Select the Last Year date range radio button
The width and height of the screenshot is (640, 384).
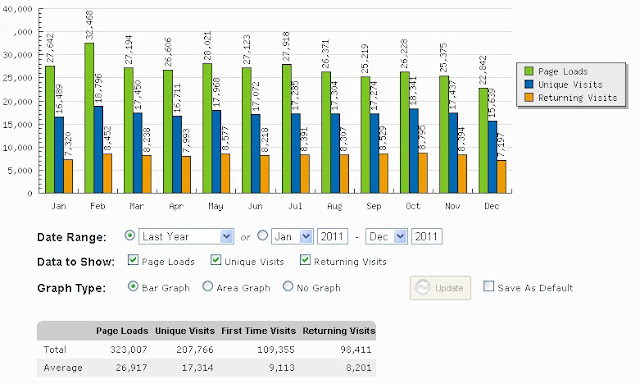tap(130, 235)
